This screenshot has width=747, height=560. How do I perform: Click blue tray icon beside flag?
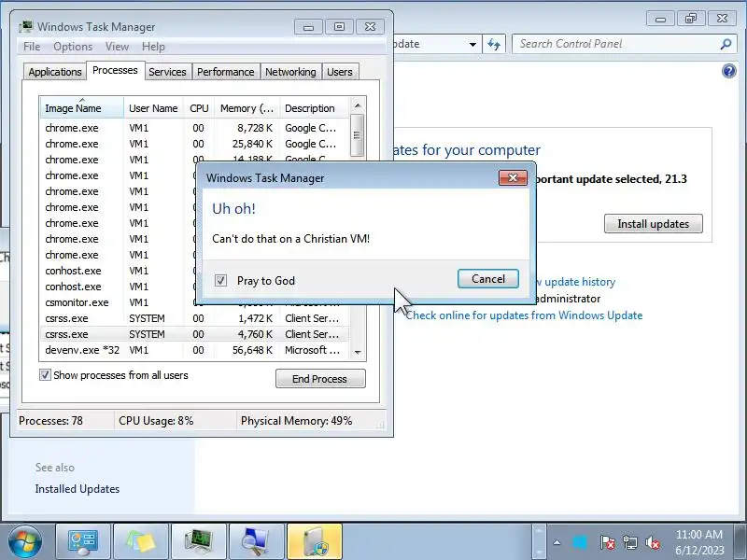(x=580, y=542)
